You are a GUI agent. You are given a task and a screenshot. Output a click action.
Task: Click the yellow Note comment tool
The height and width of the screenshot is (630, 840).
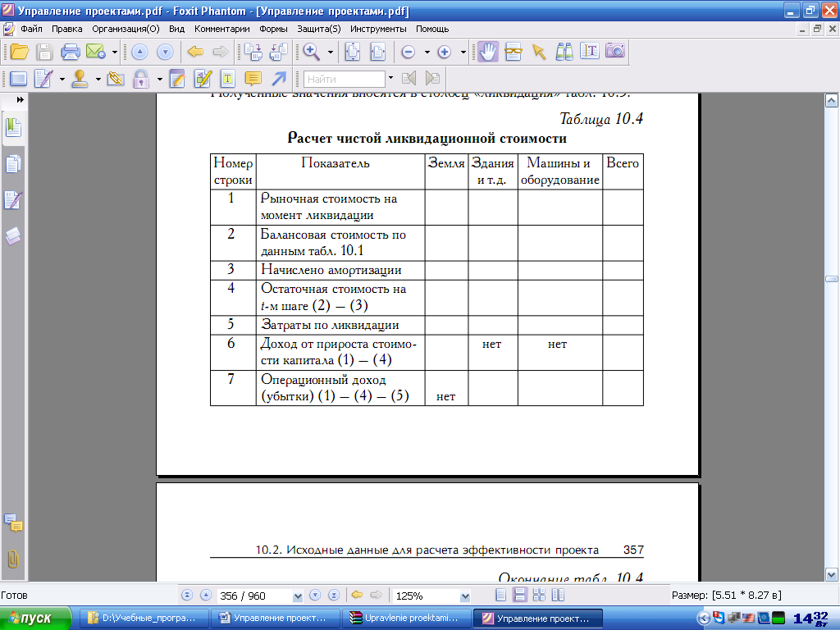tap(253, 79)
